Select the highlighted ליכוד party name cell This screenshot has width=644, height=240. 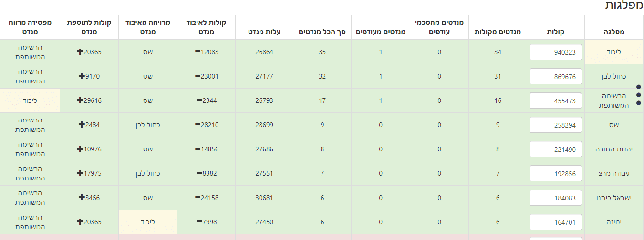click(x=613, y=52)
